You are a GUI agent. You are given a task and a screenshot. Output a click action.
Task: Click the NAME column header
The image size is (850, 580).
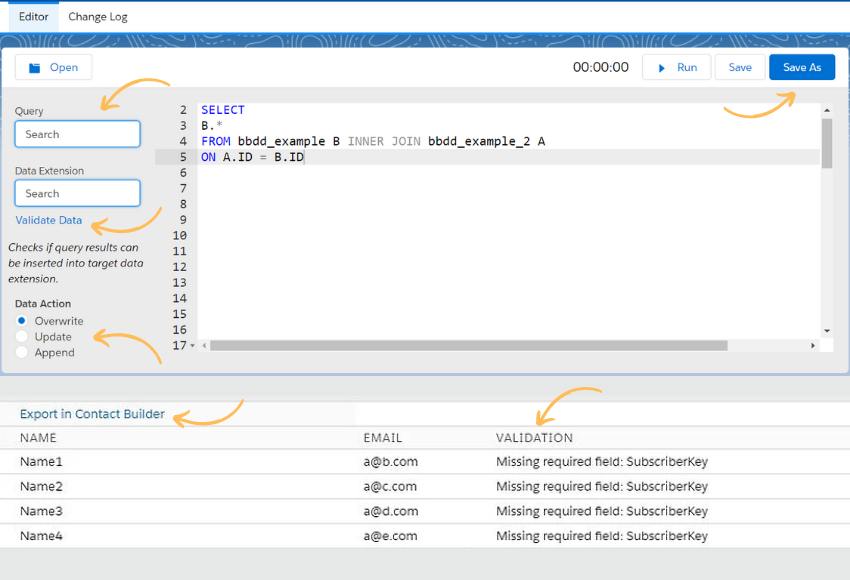coord(38,437)
